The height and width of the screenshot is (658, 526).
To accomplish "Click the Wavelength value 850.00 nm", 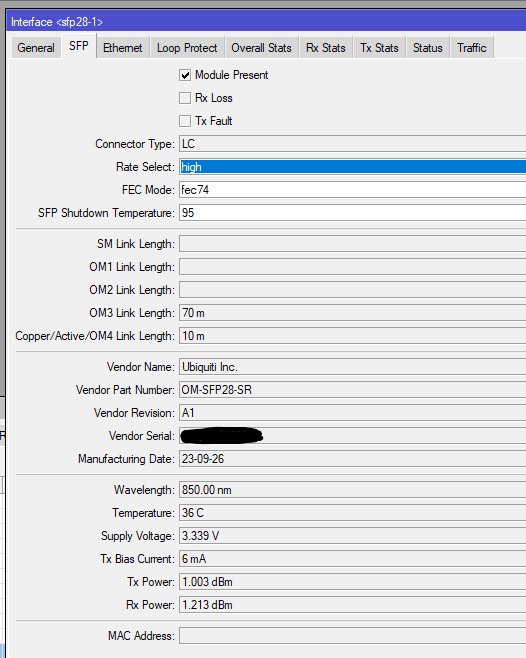I will 353,490.
